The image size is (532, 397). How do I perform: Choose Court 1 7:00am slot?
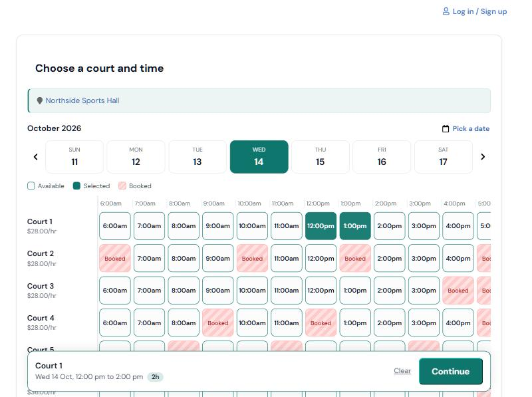pyautogui.click(x=149, y=226)
